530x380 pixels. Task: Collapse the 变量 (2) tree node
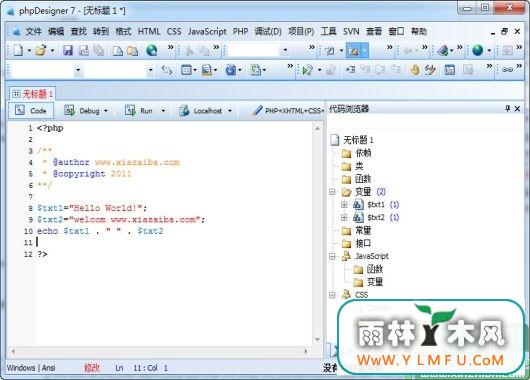332,192
